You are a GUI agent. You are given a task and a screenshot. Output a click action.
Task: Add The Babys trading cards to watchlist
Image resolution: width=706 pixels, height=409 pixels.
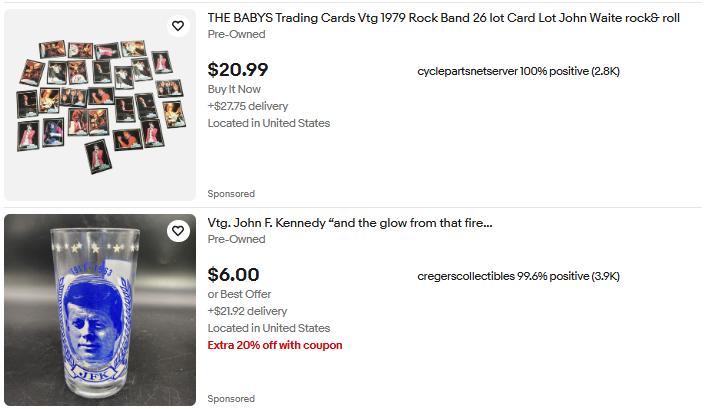178,26
